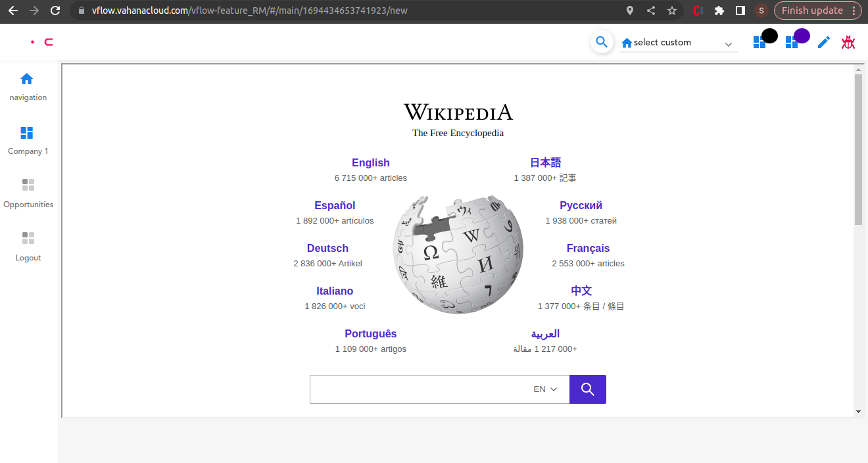
Task: Click the Wikipedia purple search button
Action: pyautogui.click(x=588, y=389)
